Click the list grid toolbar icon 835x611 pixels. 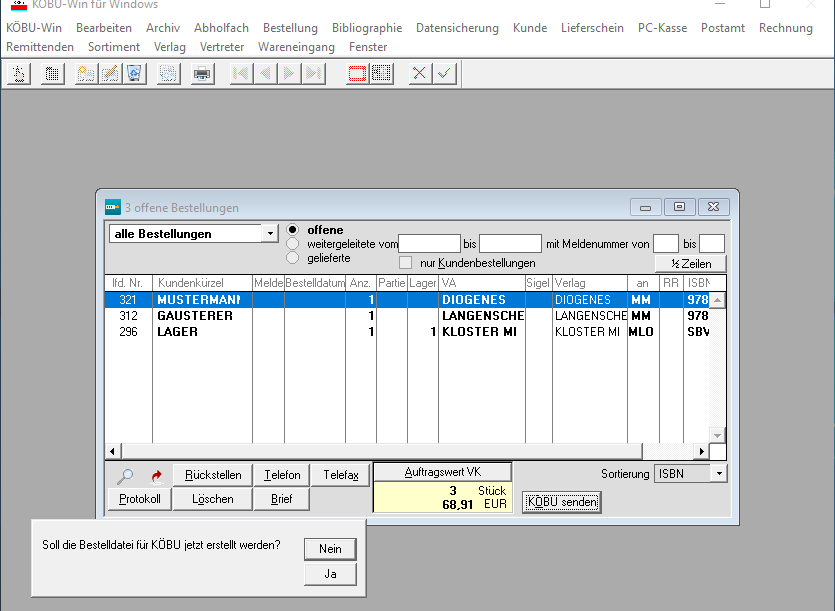click(x=52, y=74)
